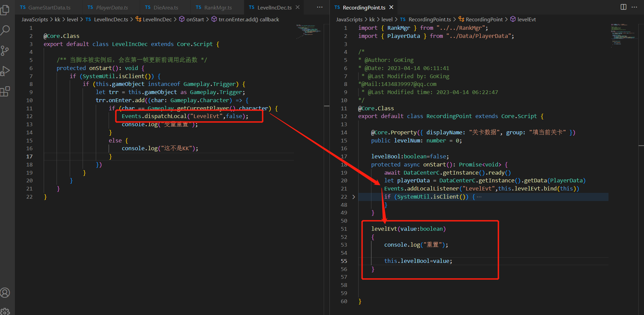Click left editor minimap
The width and height of the screenshot is (644, 315).
point(309,31)
